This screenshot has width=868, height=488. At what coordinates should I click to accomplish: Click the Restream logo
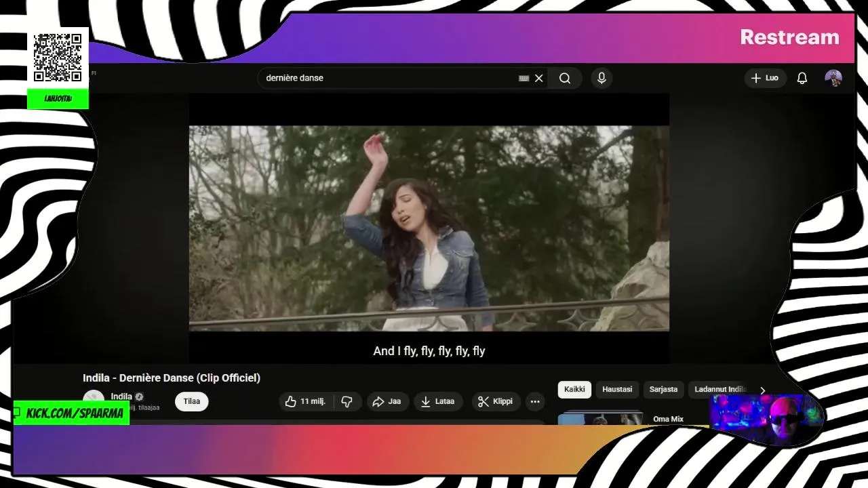click(x=789, y=37)
